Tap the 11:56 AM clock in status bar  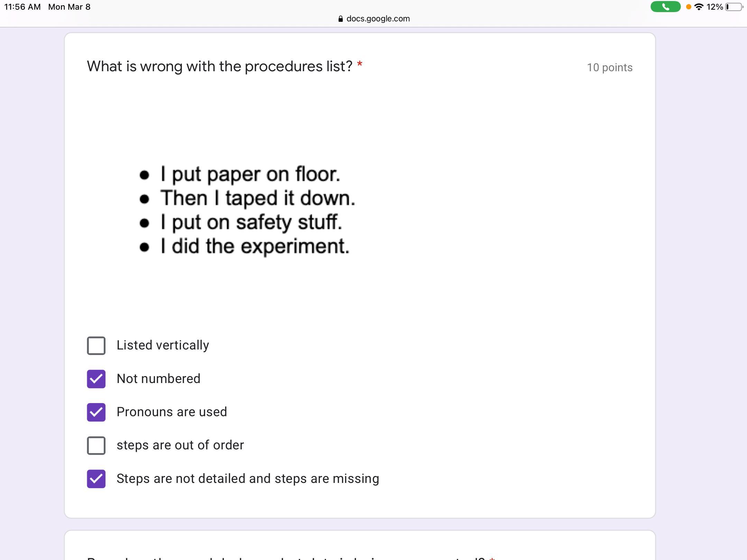pos(22,7)
